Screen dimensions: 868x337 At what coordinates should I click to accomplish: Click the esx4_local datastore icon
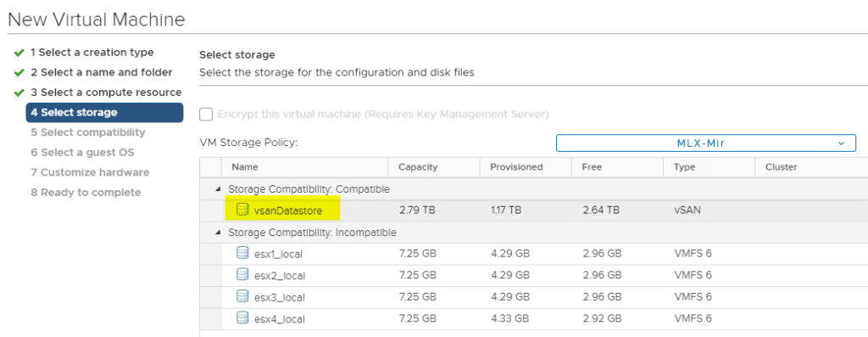pyautogui.click(x=242, y=318)
